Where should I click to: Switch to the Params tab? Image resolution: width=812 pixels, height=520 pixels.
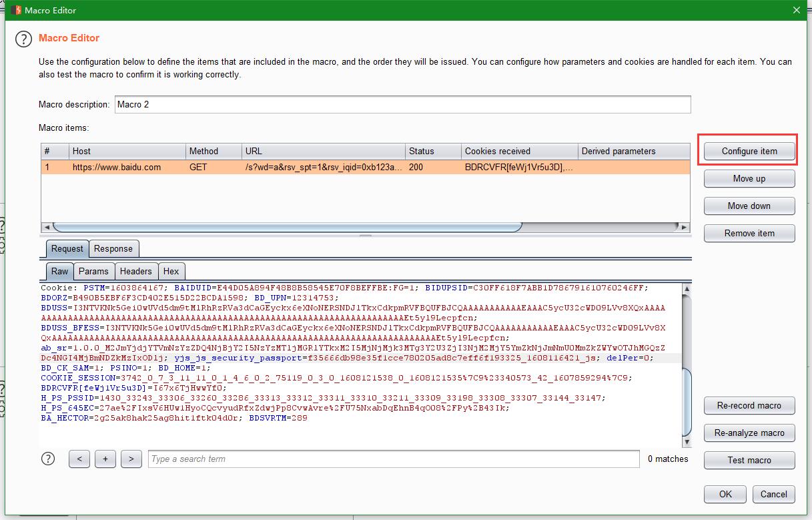pyautogui.click(x=93, y=271)
